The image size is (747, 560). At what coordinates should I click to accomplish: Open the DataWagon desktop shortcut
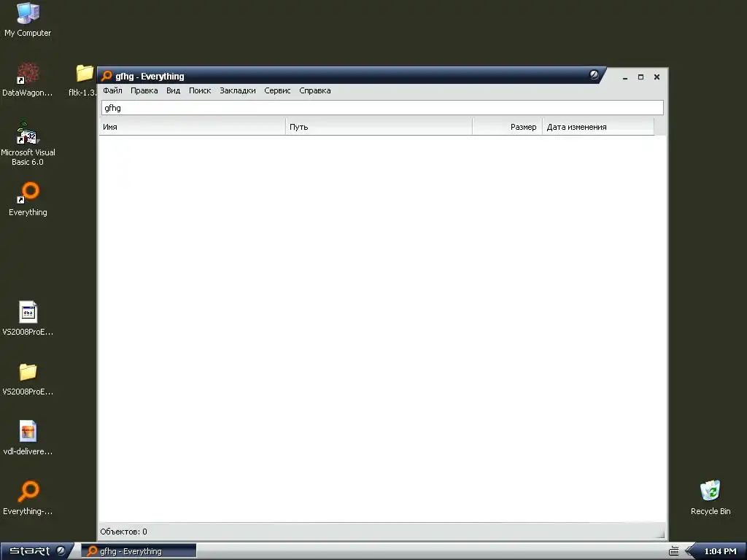[28, 79]
